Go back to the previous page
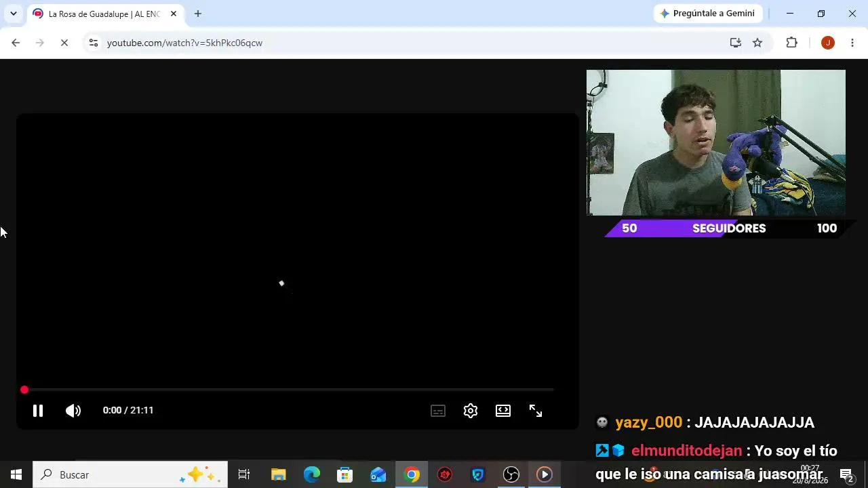This screenshot has height=488, width=868. pos(16,43)
